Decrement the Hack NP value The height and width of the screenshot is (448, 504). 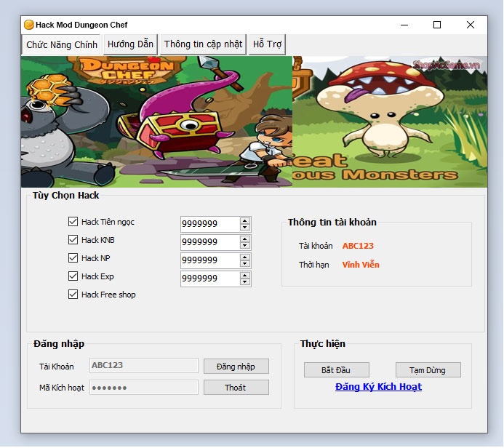[x=245, y=264]
